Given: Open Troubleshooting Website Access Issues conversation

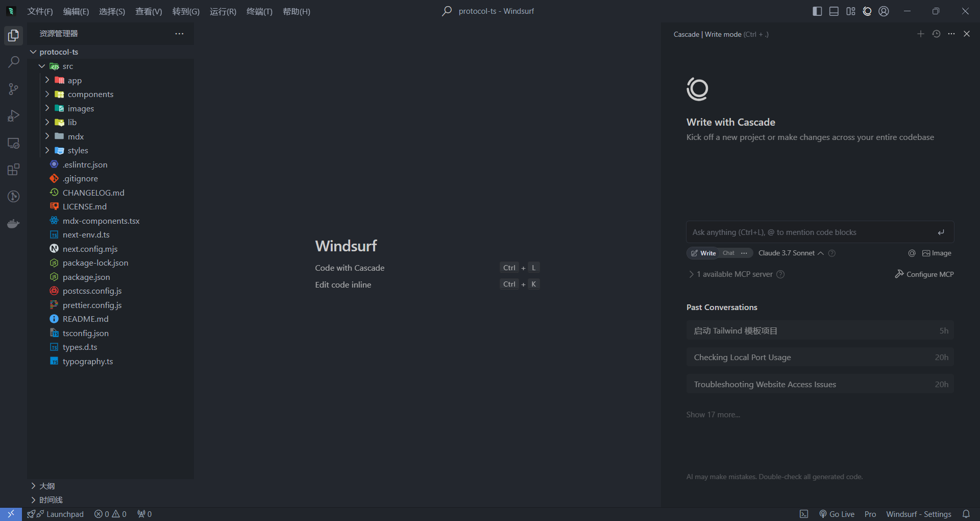Looking at the screenshot, I should [x=820, y=385].
